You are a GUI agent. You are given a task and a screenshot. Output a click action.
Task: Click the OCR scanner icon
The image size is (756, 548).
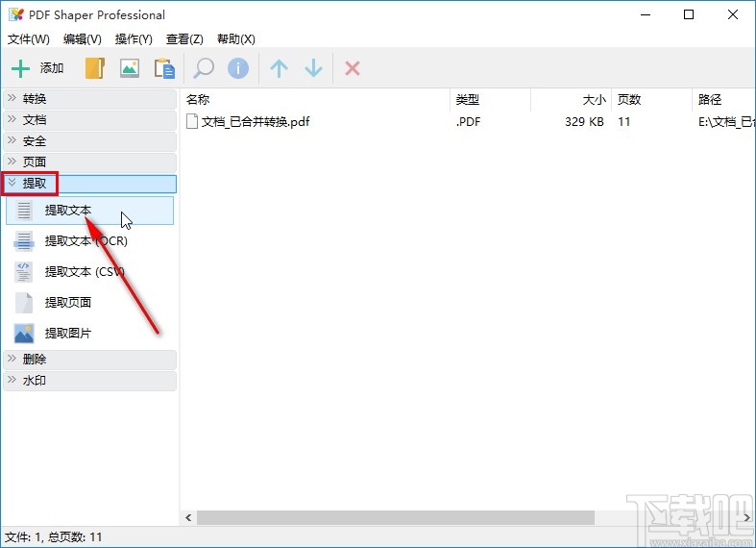point(24,241)
